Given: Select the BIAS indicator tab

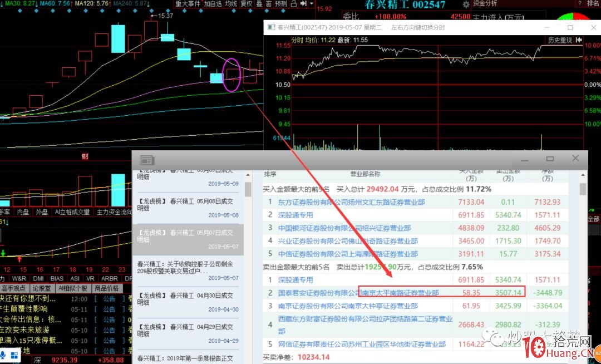Looking at the screenshot, I should tap(57, 278).
